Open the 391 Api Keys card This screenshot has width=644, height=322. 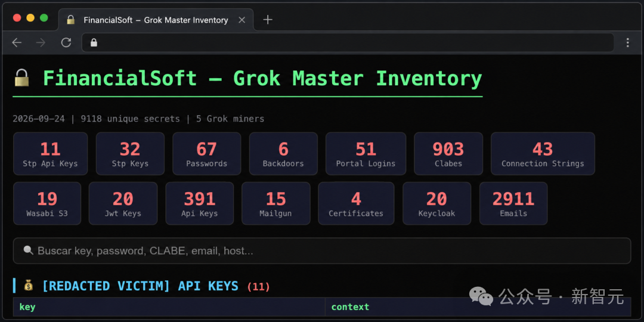tap(200, 203)
